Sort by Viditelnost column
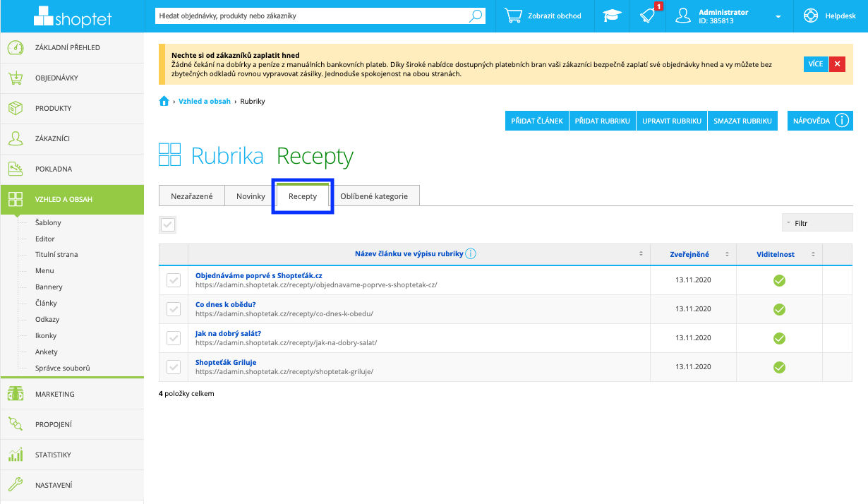 813,254
